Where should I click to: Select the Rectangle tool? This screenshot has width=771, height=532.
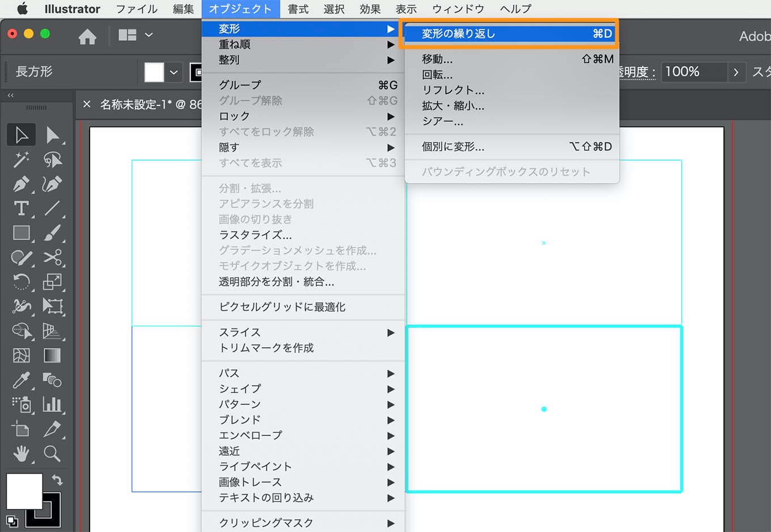(x=22, y=233)
